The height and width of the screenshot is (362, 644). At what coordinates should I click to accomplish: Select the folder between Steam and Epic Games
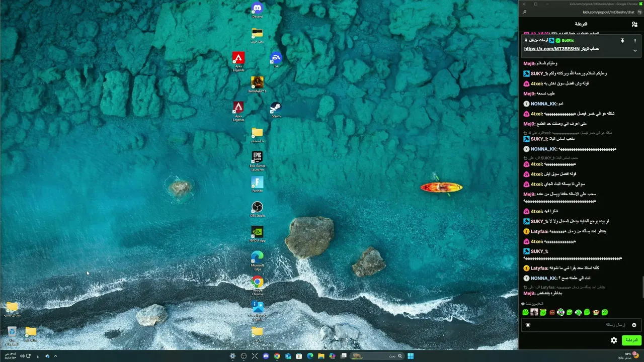257,135
